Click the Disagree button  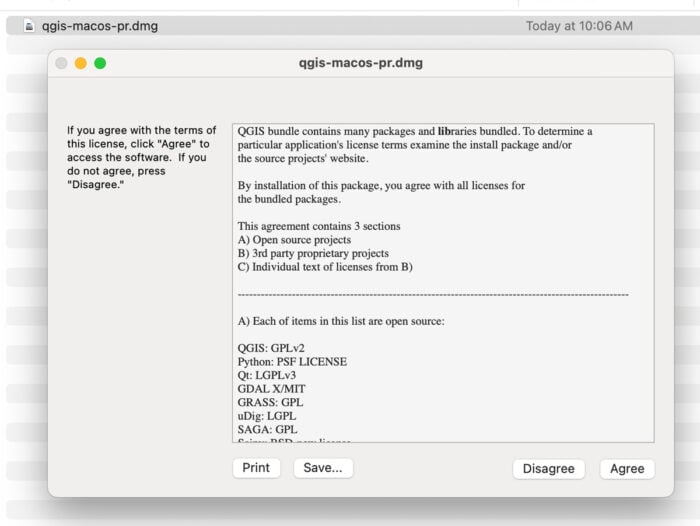point(549,468)
